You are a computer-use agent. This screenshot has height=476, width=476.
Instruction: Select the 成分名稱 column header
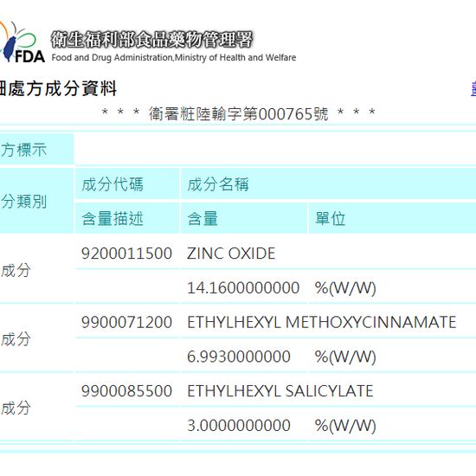pos(218,184)
